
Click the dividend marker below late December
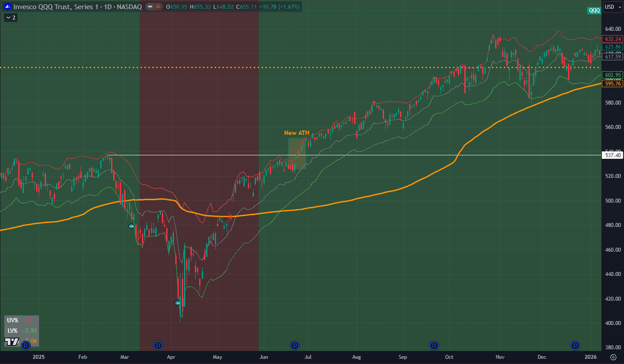575,345
